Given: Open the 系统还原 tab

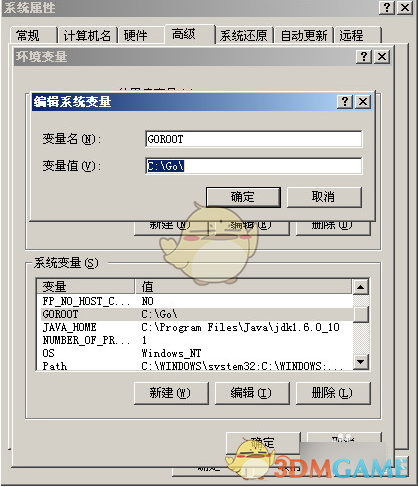Looking at the screenshot, I should click(x=244, y=35).
